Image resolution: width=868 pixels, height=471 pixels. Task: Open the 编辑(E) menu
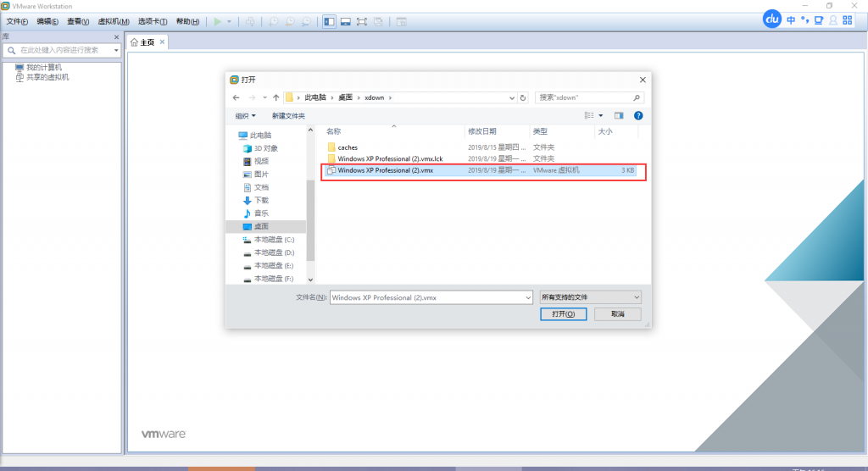pos(47,21)
